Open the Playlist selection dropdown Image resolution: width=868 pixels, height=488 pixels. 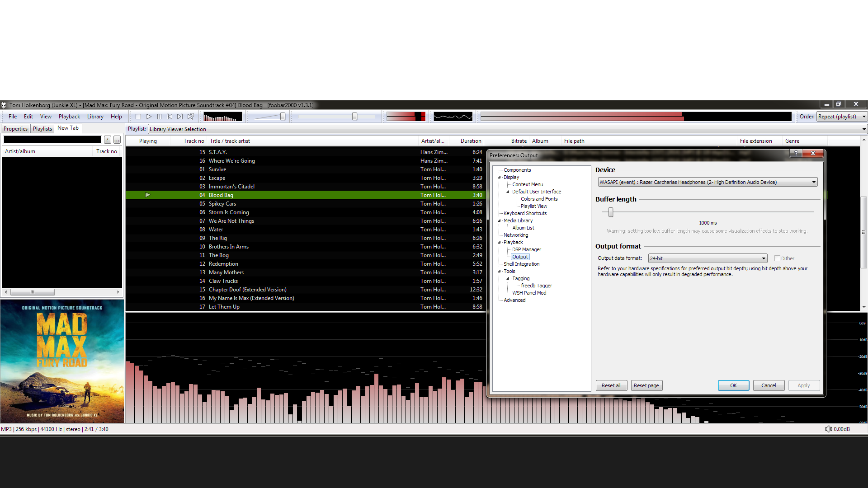(x=507, y=129)
